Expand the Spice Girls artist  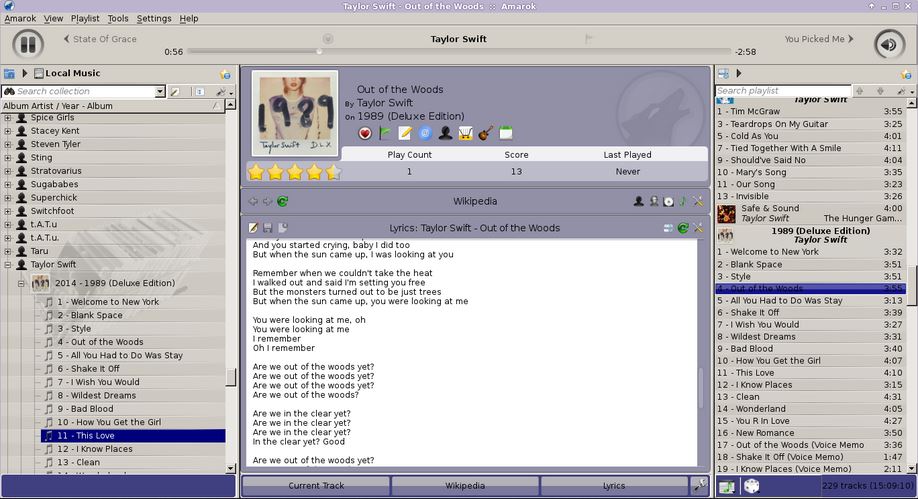pos(8,118)
